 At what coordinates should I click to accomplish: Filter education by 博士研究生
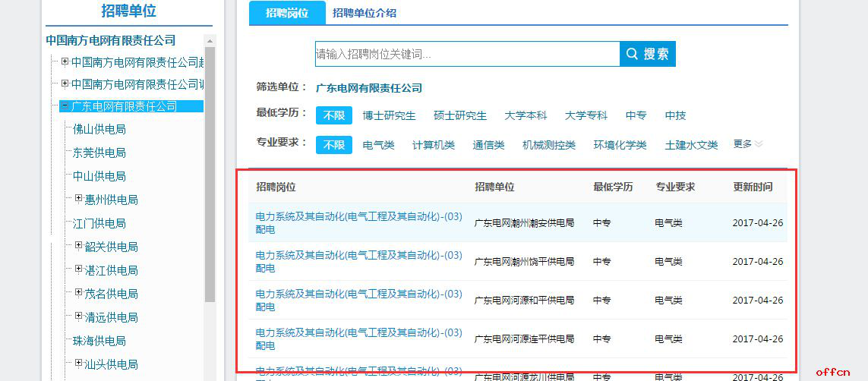tap(389, 115)
